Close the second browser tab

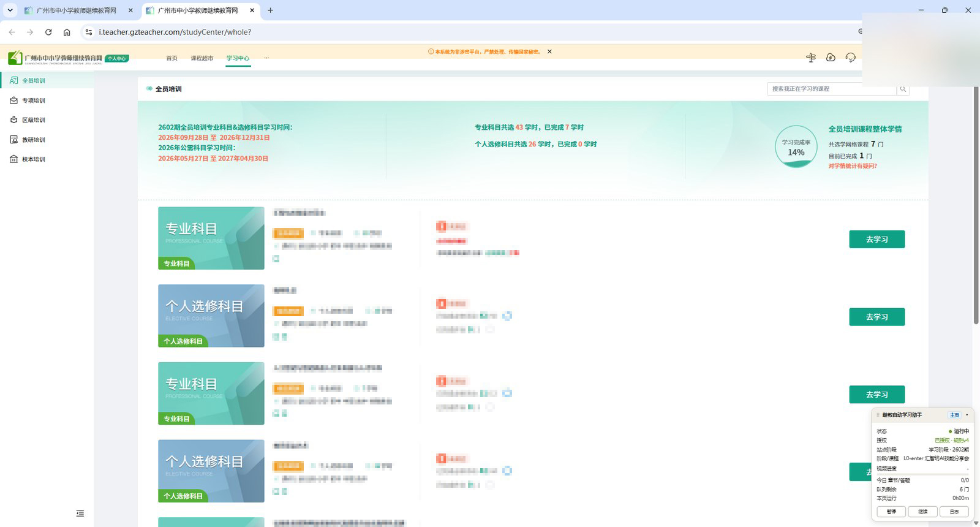tap(252, 10)
